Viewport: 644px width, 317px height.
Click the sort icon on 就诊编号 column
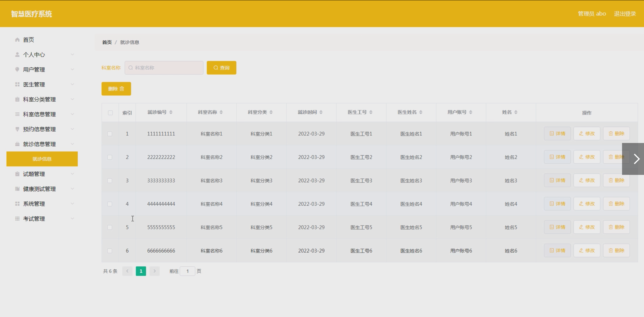171,112
